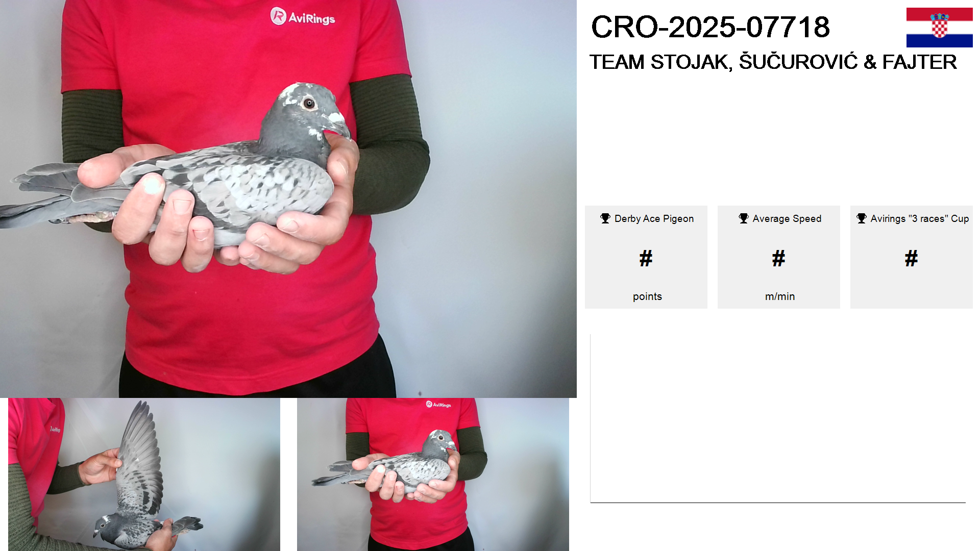Click the large main pigeon photo
Viewport: 980px width, 551px height.
click(x=288, y=199)
